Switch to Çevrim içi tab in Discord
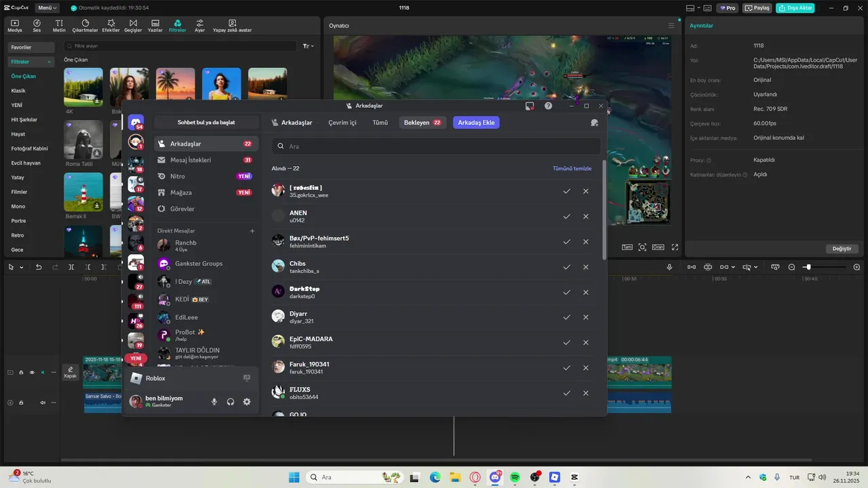 (342, 123)
